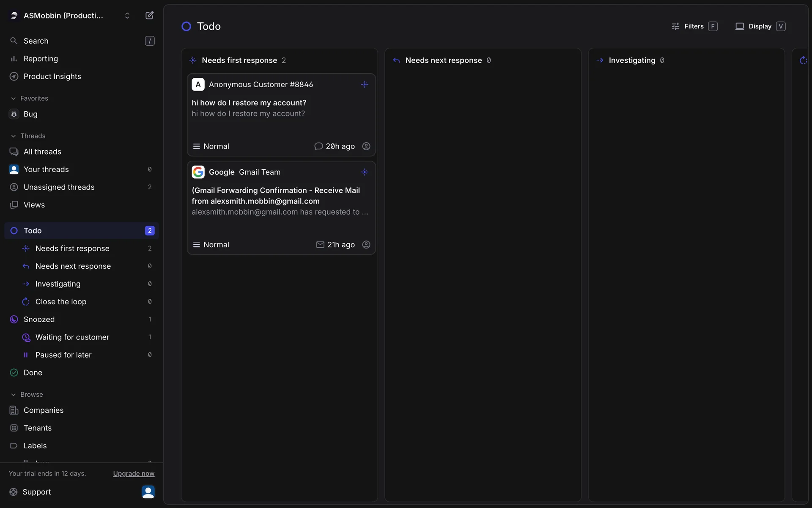
Task: Click the user avatar near Support
Action: (148, 492)
